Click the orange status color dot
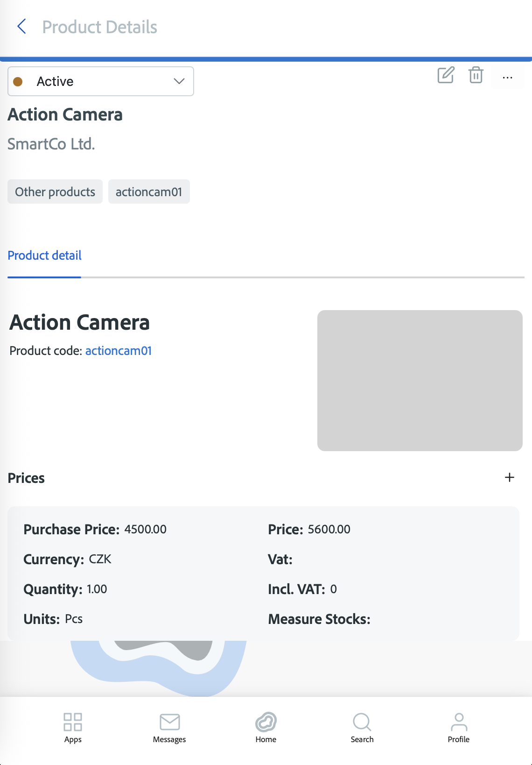 pyautogui.click(x=18, y=82)
